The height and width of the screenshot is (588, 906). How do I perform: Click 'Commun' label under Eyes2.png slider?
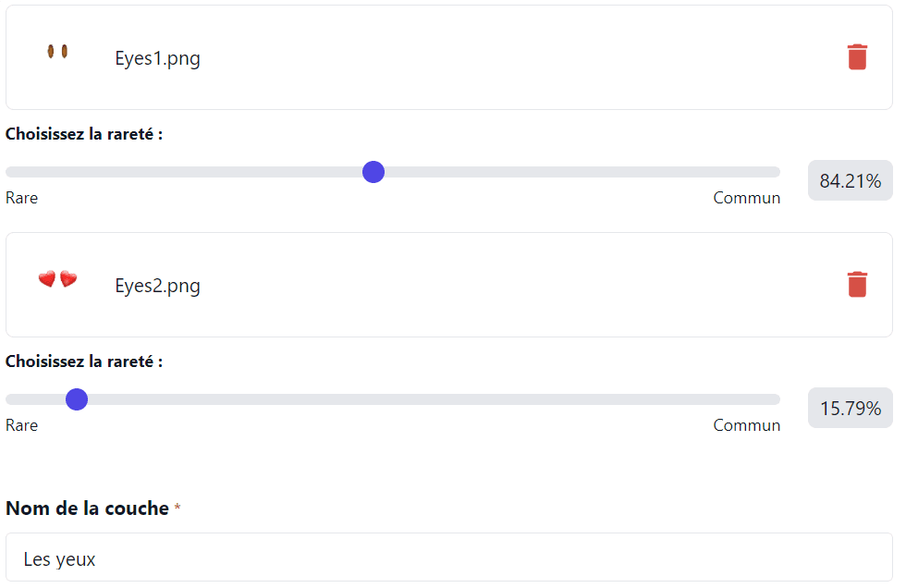click(x=746, y=425)
